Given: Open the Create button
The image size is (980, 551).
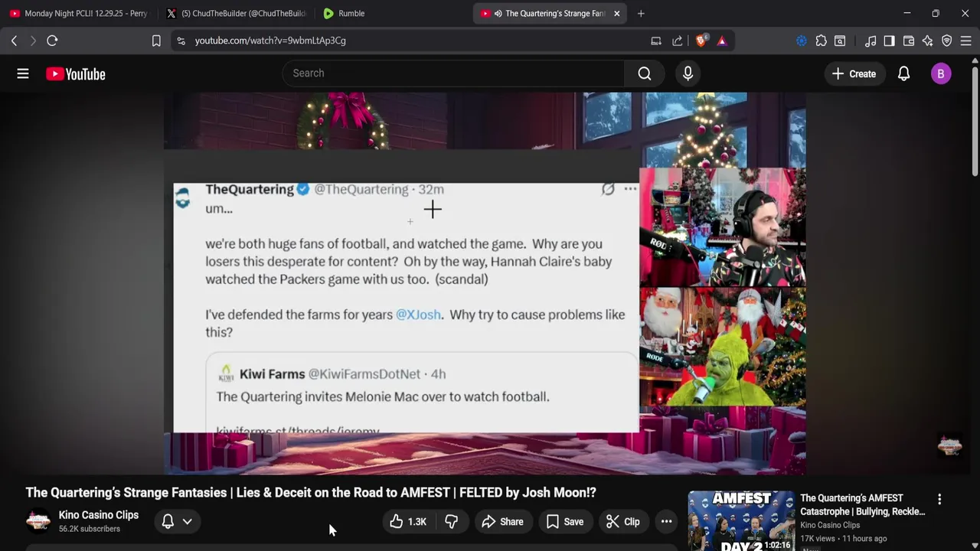Looking at the screenshot, I should point(854,73).
